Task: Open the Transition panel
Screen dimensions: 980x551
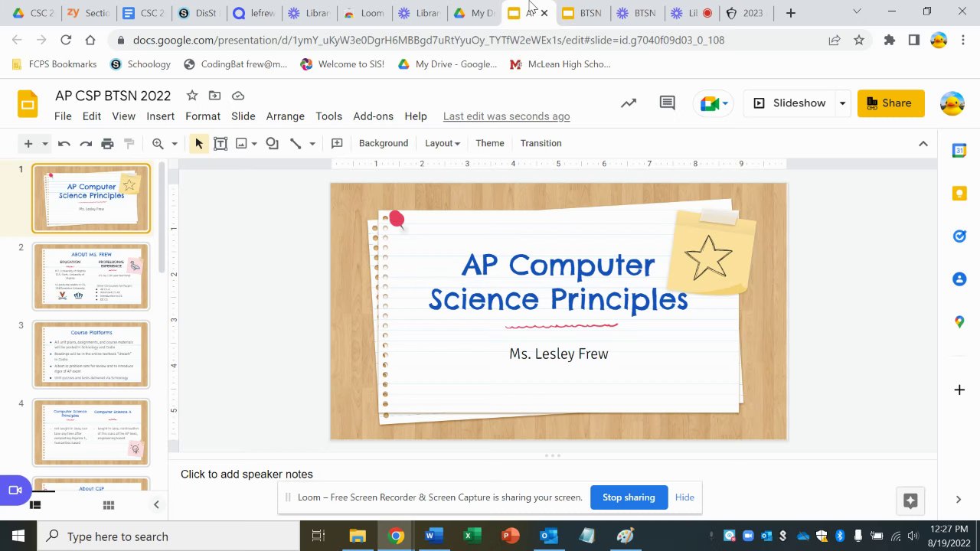Action: (541, 143)
